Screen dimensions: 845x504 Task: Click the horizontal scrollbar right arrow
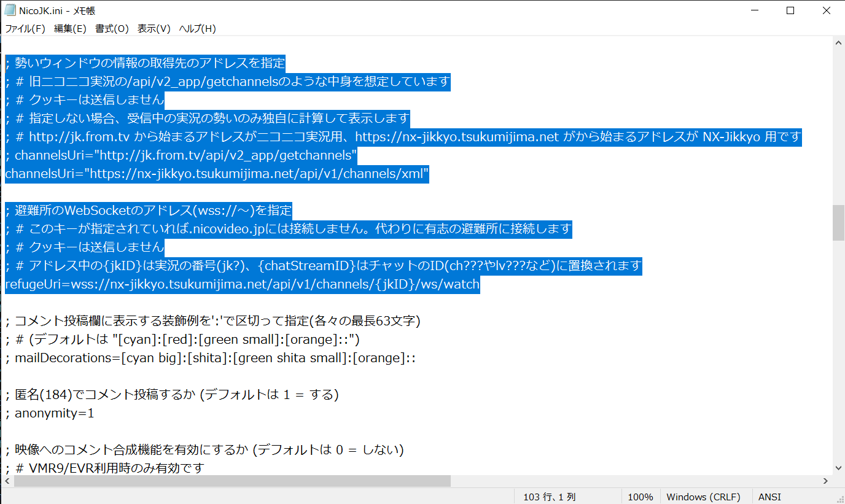(827, 481)
